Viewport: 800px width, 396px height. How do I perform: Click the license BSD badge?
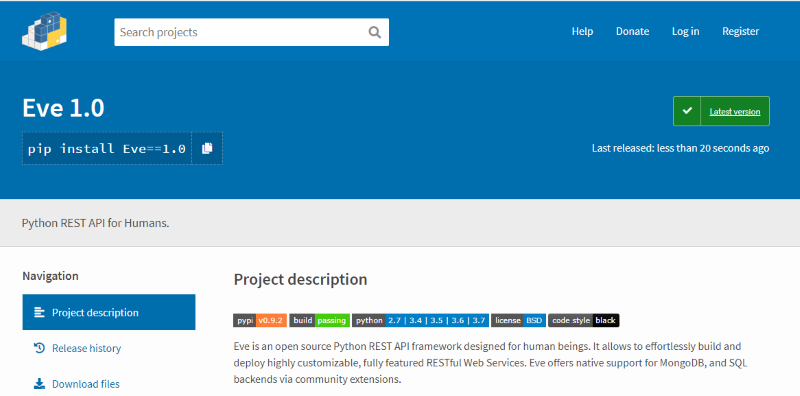(519, 320)
